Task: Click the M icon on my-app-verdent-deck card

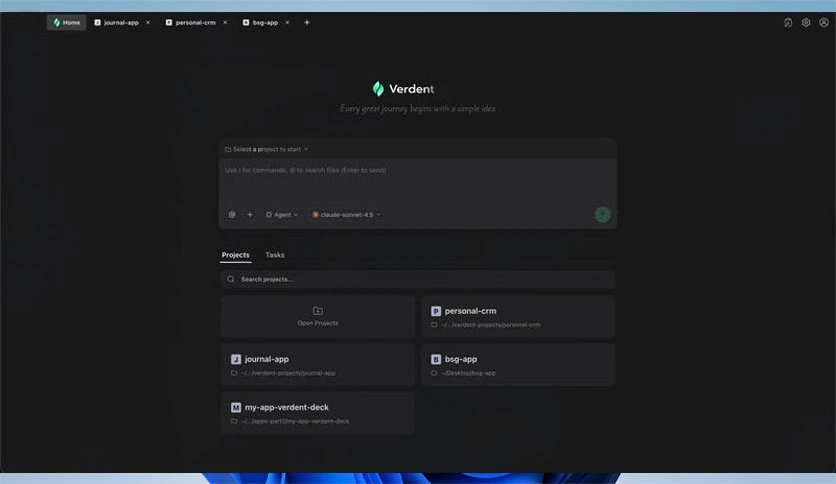Action: [236, 407]
